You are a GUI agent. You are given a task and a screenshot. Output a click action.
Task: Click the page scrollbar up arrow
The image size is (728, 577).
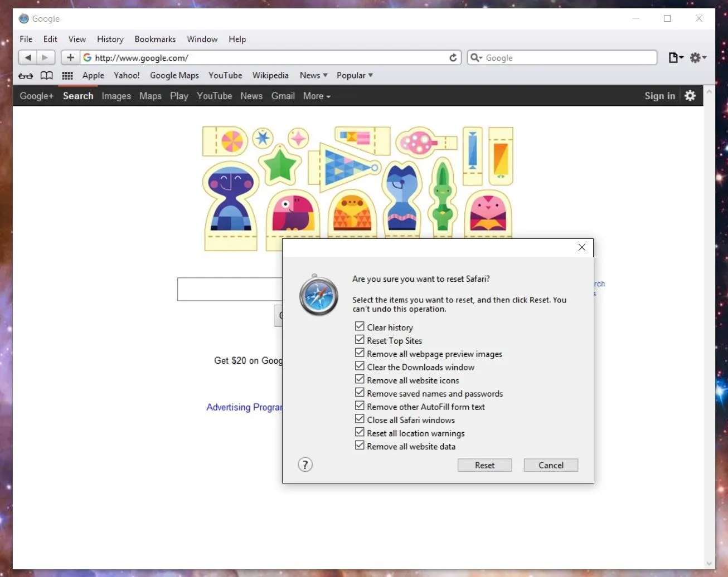[x=709, y=91]
